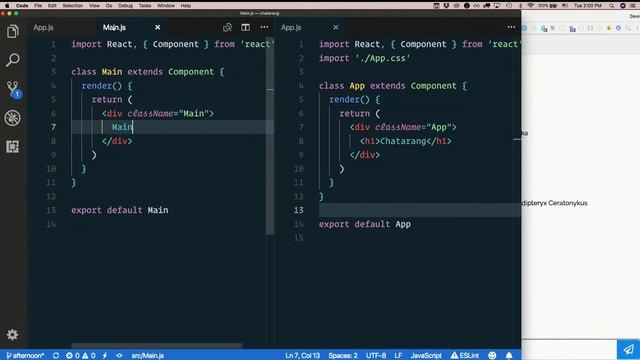Change end of line sequence LF
The width and height of the screenshot is (640, 360).
click(398, 356)
